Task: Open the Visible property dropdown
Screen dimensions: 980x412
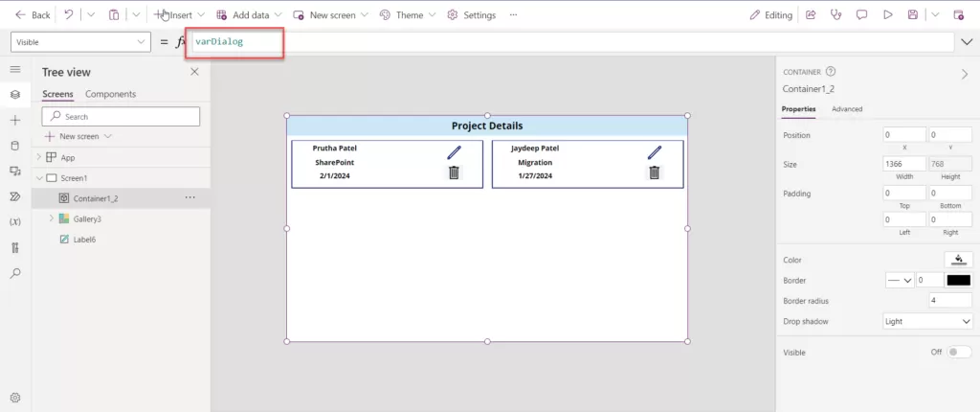Action: click(80, 42)
